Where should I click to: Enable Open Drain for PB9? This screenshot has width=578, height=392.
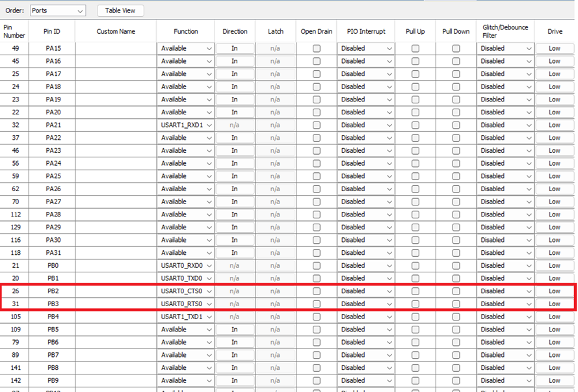(316, 380)
